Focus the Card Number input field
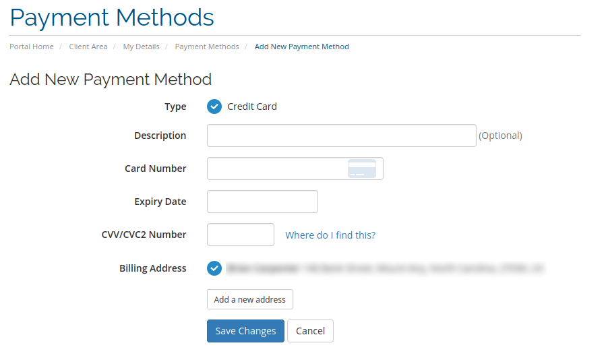Image resolution: width=606 pixels, height=364 pixels. tap(295, 169)
